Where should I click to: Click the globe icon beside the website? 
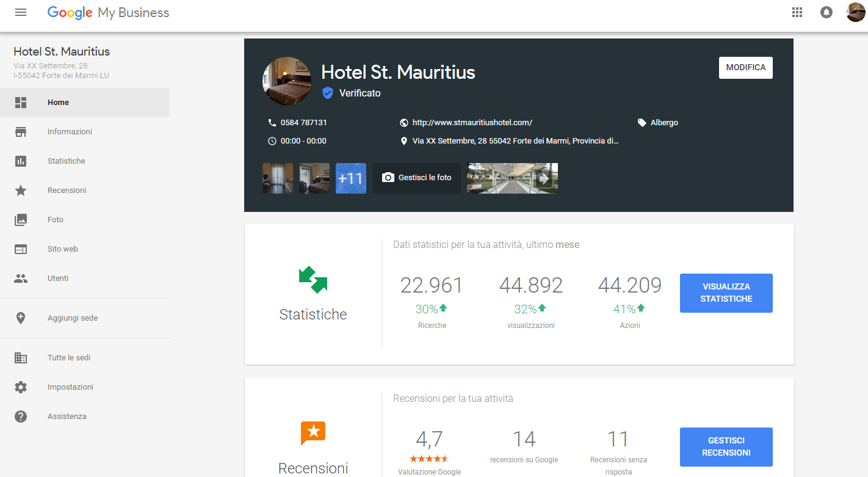click(x=403, y=123)
